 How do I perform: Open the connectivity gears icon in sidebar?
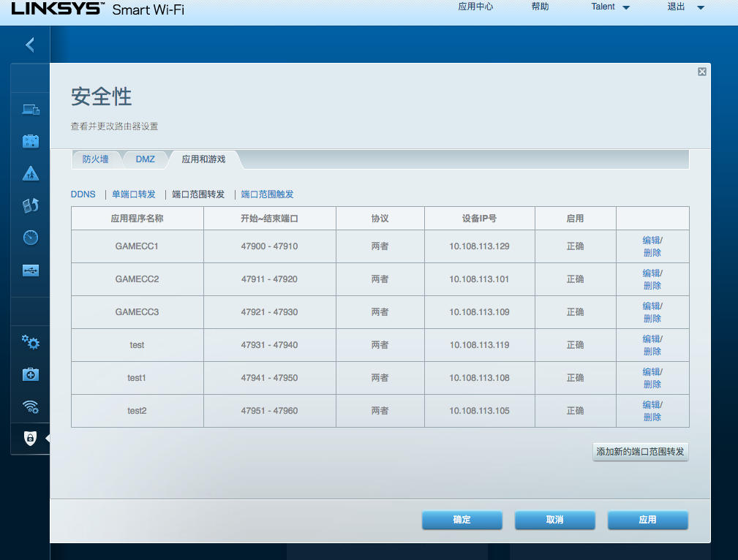click(x=30, y=341)
